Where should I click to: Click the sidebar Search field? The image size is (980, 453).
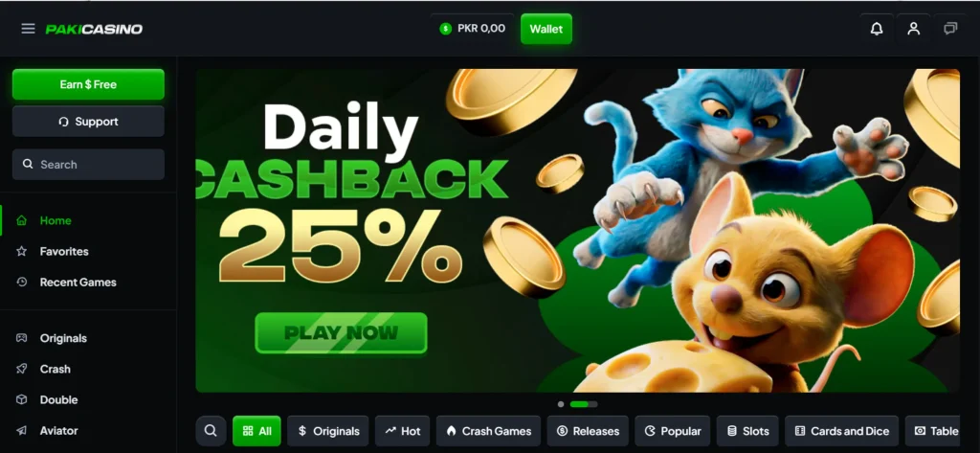click(88, 165)
